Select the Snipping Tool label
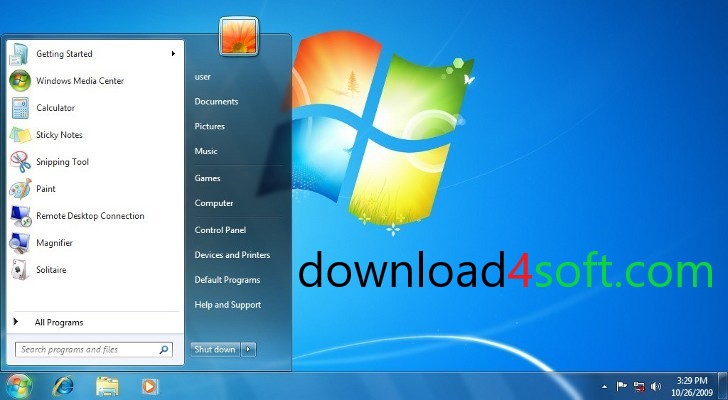This screenshot has width=728, height=400. [x=62, y=162]
